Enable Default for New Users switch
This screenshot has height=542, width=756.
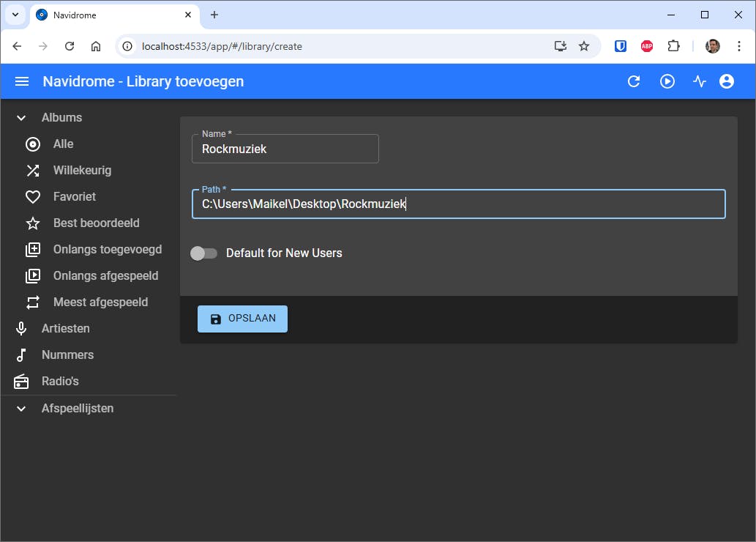[203, 253]
